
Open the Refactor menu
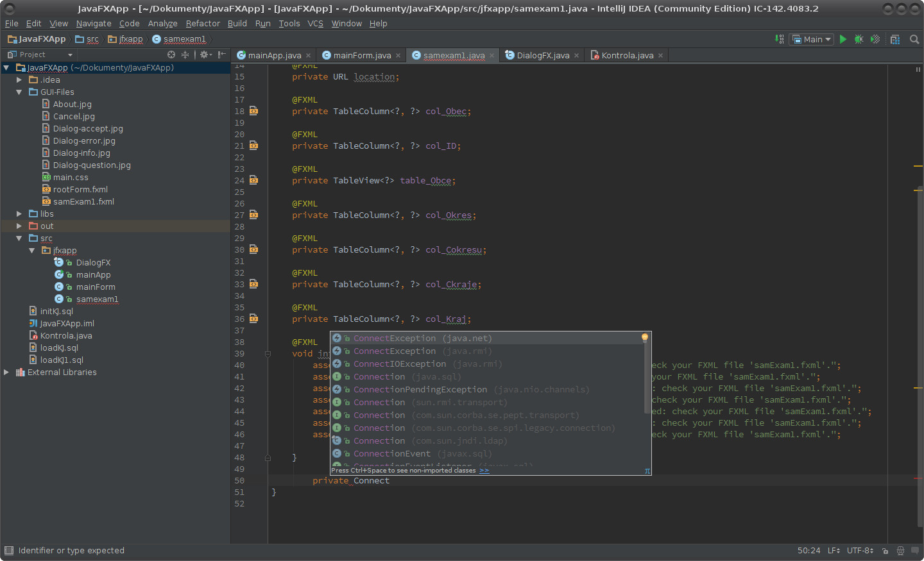tap(203, 23)
